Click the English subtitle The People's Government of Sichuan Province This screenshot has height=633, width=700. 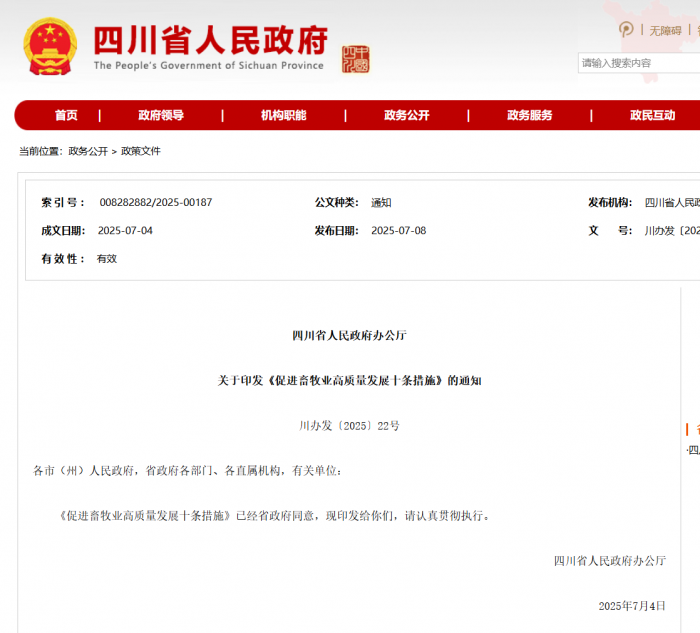208,66
